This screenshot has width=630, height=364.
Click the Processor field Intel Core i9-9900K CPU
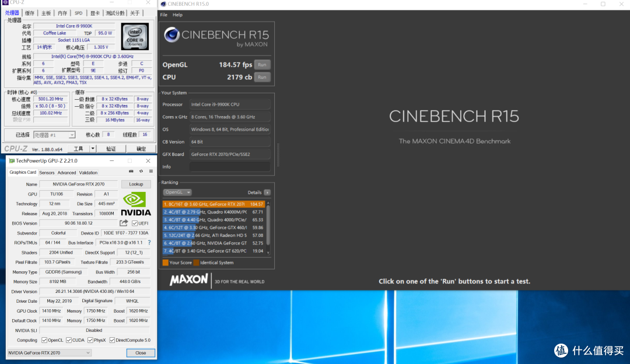[x=230, y=104]
